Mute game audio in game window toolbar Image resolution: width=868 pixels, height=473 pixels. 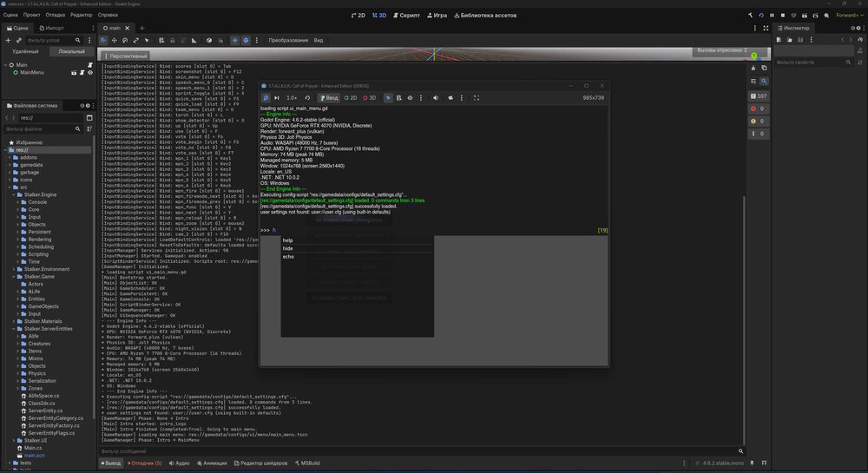pyautogui.click(x=436, y=98)
